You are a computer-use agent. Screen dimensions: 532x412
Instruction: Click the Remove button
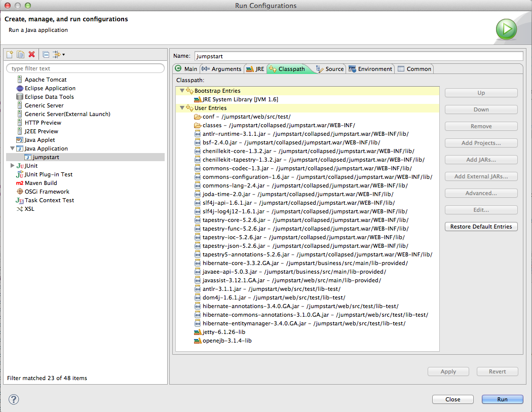coord(481,126)
